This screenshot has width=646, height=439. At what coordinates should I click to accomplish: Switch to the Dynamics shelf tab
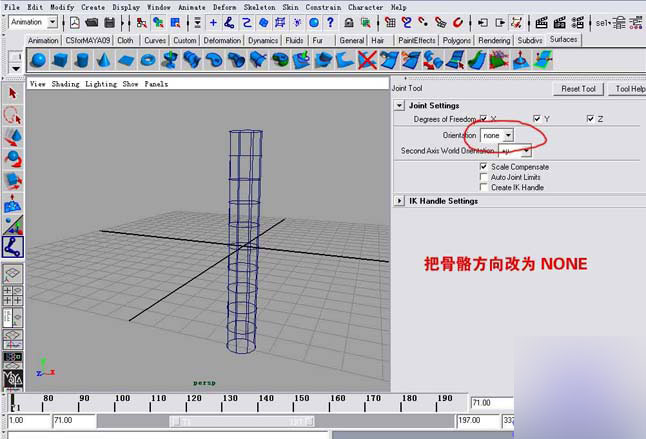click(262, 40)
